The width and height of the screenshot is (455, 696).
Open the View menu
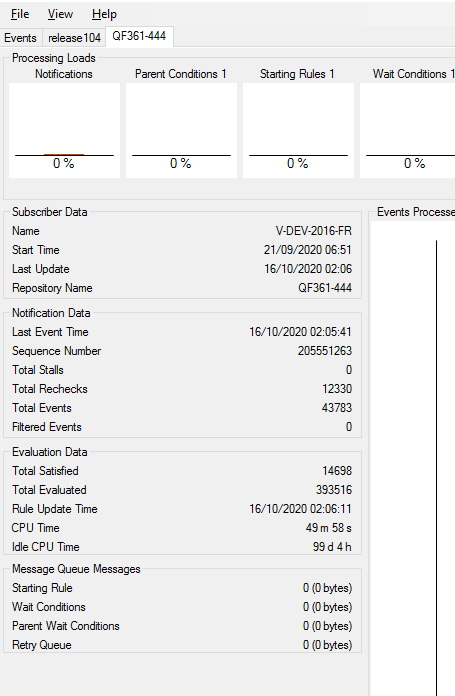point(60,14)
